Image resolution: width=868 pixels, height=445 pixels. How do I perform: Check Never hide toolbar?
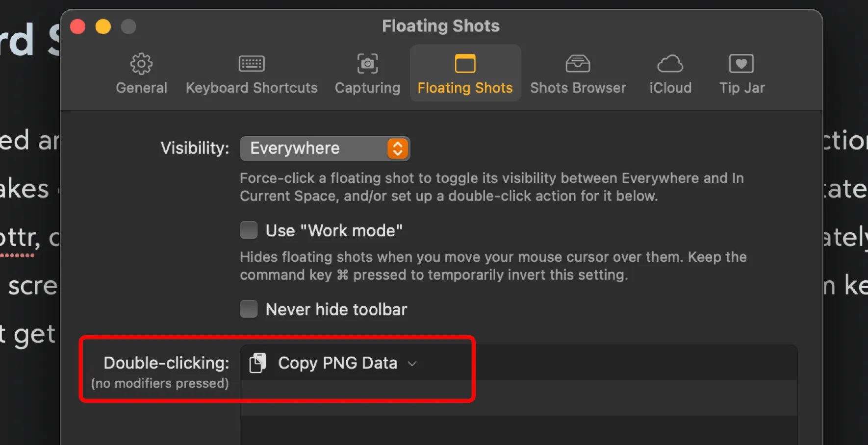tap(249, 309)
